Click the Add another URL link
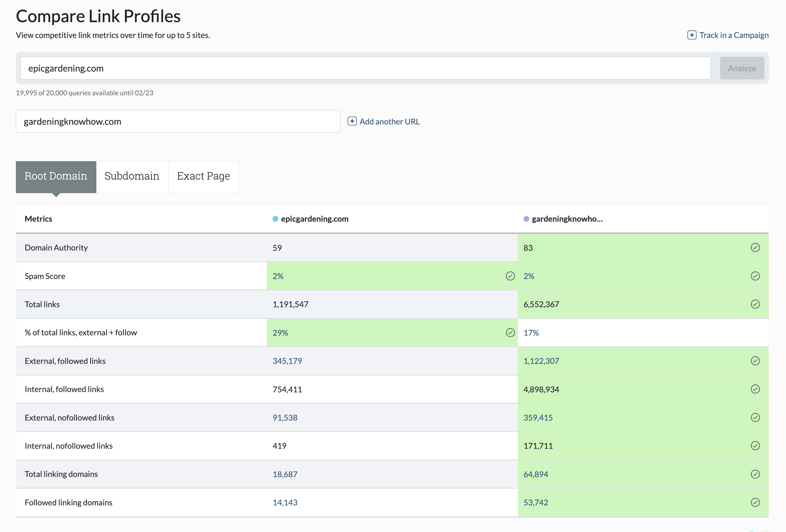 tap(389, 121)
